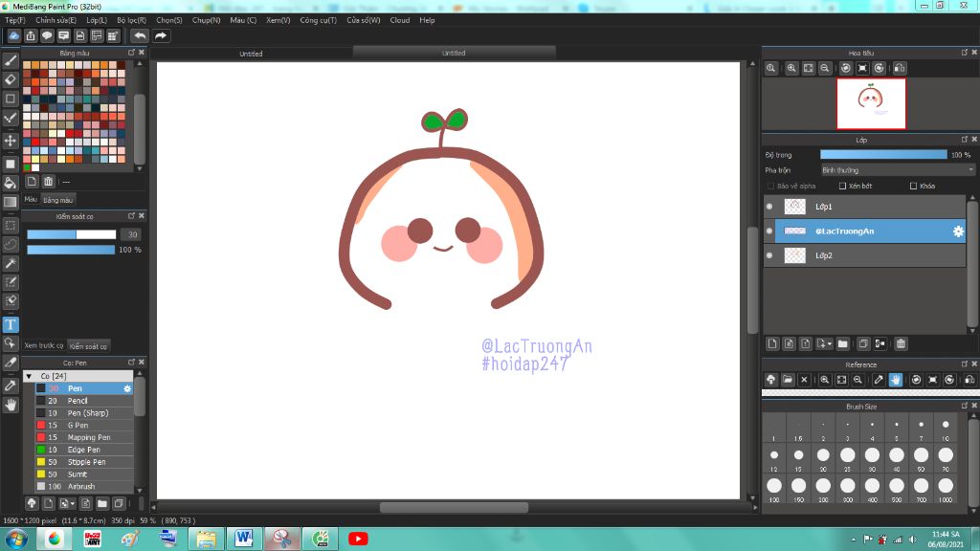The width and height of the screenshot is (980, 551).
Task: Select the Gradient tool
Action: coord(11,202)
